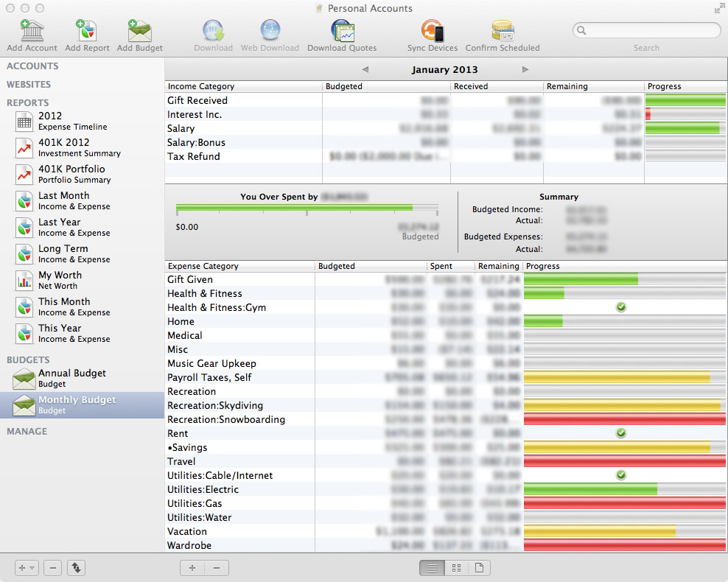Click the Search field

[646, 31]
